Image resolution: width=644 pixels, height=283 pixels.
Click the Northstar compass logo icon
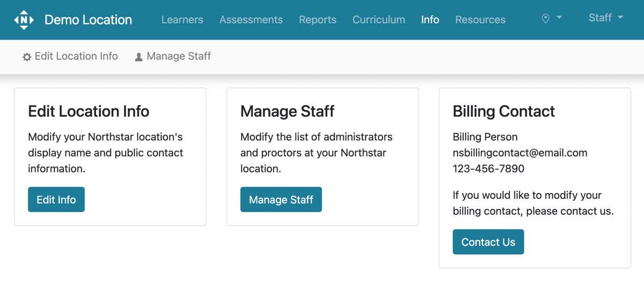pyautogui.click(x=24, y=20)
